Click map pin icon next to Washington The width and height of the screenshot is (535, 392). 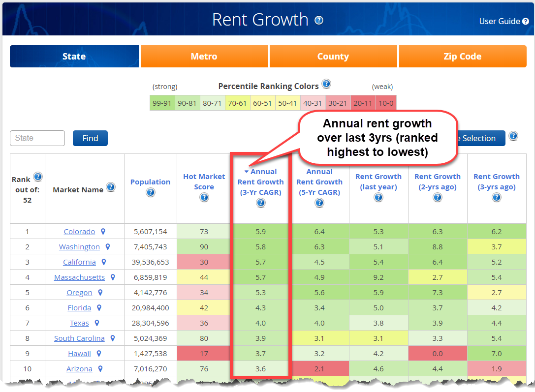(107, 247)
